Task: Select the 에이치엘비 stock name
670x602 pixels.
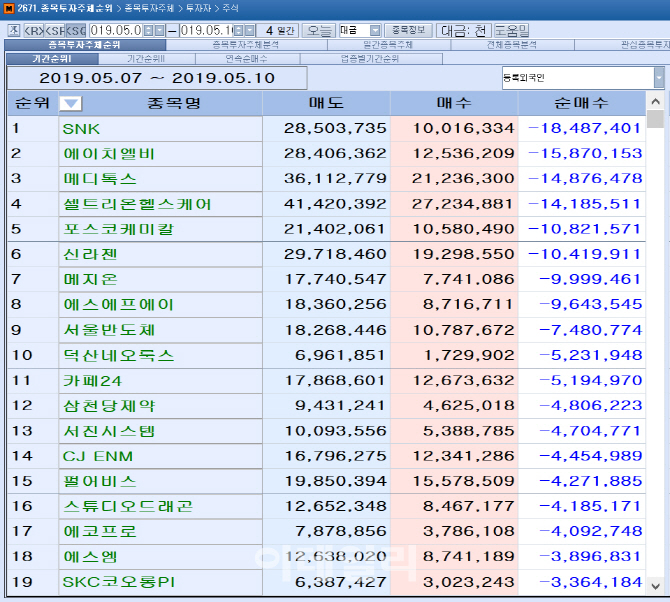Action: pyautogui.click(x=109, y=154)
